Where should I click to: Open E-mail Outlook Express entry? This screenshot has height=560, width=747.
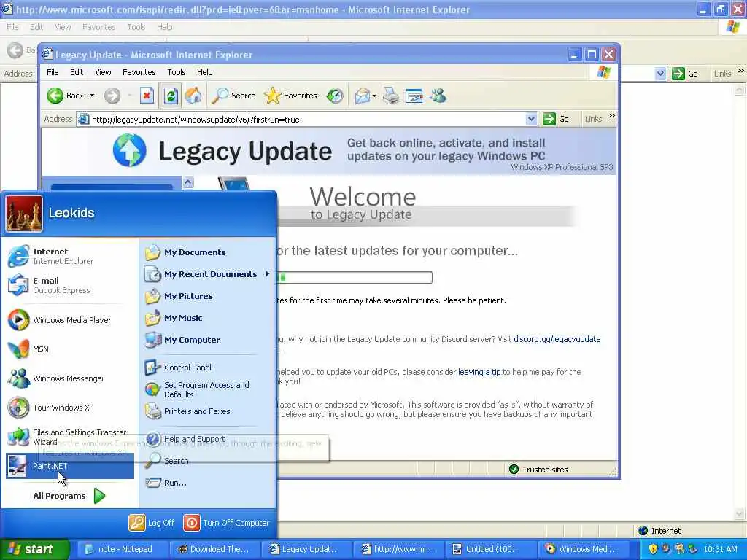(69, 285)
